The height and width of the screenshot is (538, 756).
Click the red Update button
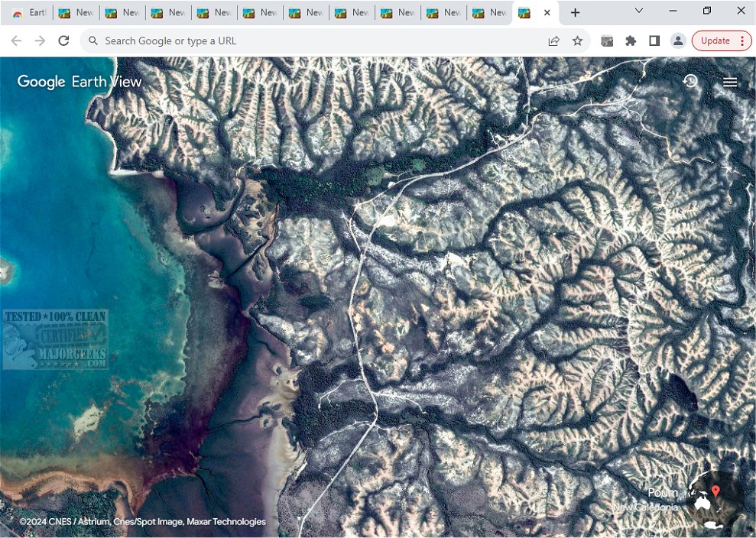tap(715, 41)
